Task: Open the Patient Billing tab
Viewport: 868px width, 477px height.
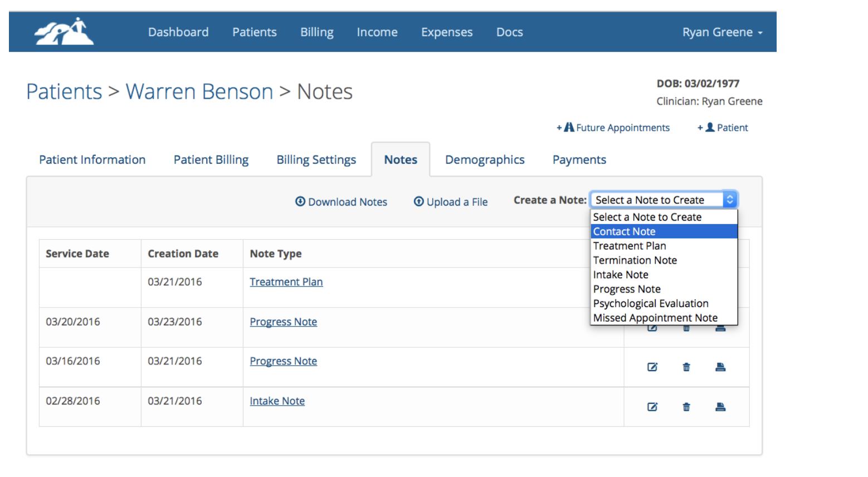Action: (x=211, y=160)
